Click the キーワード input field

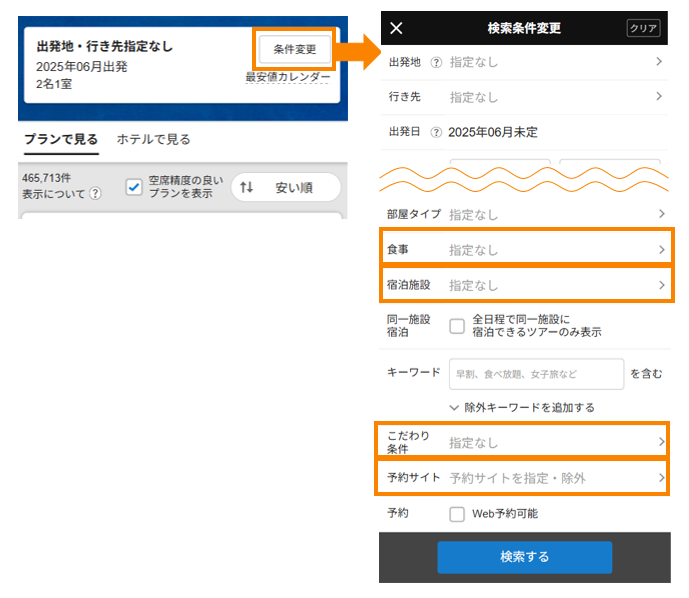tap(536, 373)
